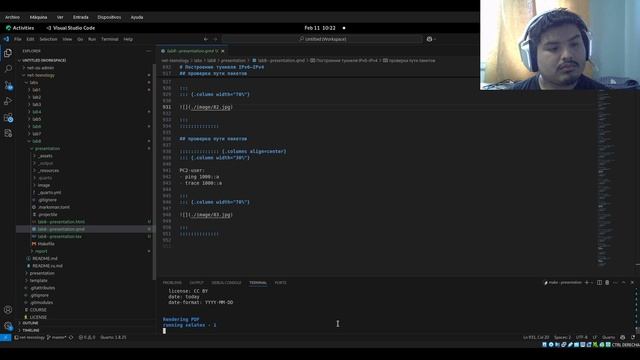Screen dimensions: 640x360
Task: Click the Explorer tree vertical scrollbar
Action: click(x=154, y=171)
